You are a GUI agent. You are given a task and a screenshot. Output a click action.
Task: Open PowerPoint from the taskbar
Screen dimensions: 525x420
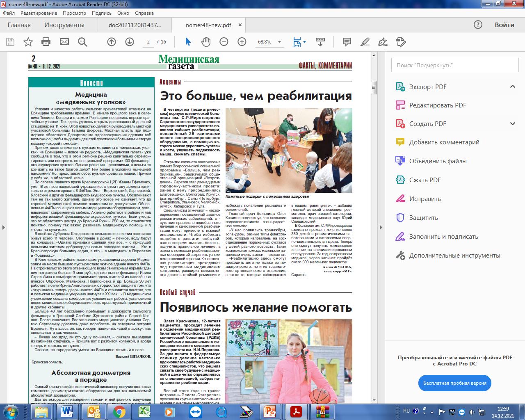click(x=271, y=411)
